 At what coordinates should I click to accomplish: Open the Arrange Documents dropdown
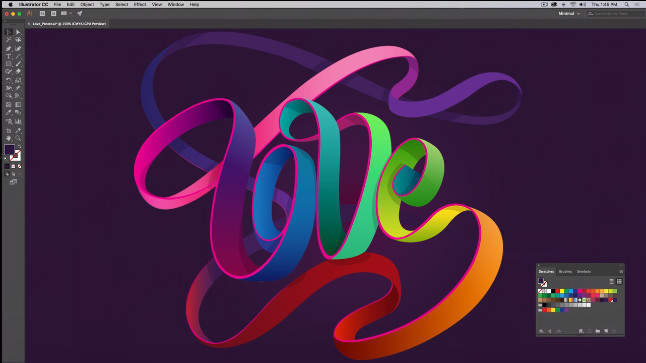pos(66,14)
